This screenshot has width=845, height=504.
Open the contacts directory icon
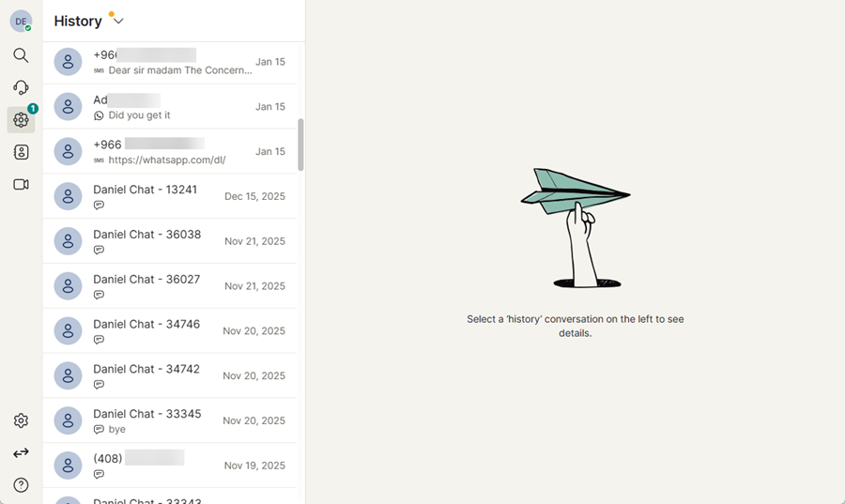[x=21, y=152]
